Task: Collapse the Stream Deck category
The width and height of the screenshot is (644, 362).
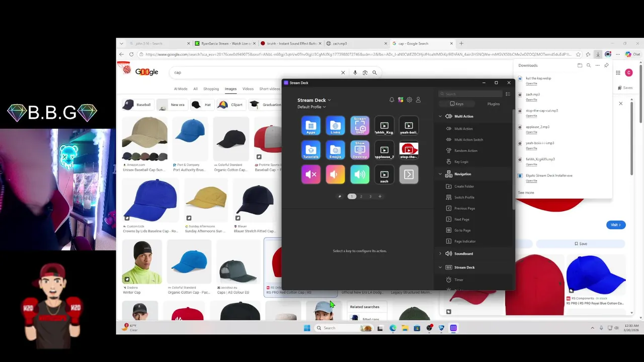Action: pos(440,267)
